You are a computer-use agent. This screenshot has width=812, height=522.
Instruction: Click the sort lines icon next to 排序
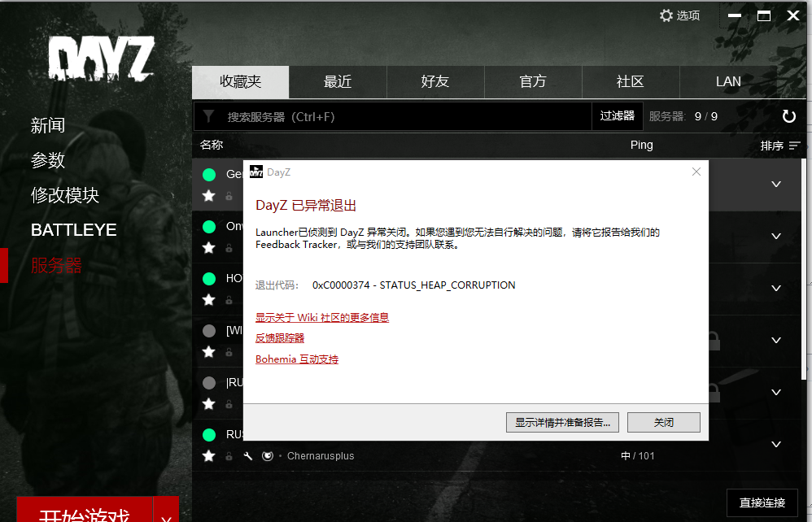(x=794, y=146)
